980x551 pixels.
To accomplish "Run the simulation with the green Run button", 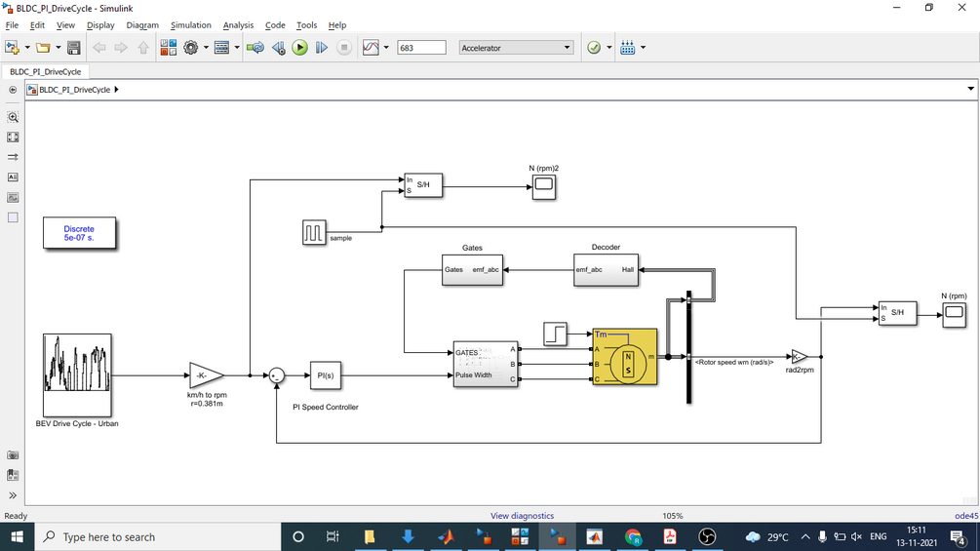I will (x=300, y=48).
